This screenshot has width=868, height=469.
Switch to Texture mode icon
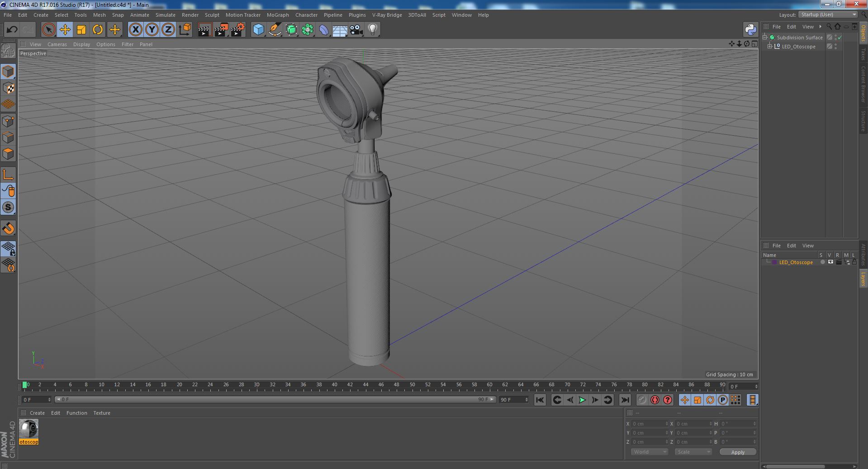point(8,88)
